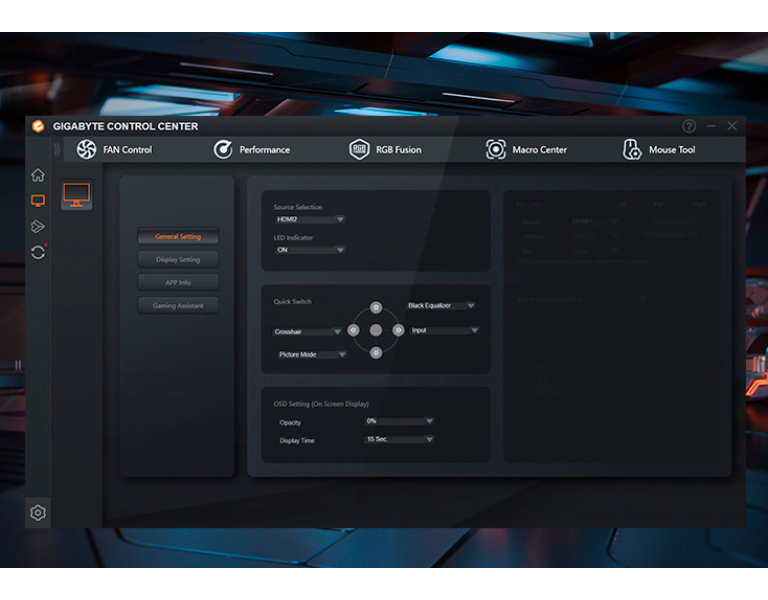Open the Source Selection HDMI2 dropdown
This screenshot has width=768, height=600.
[309, 219]
